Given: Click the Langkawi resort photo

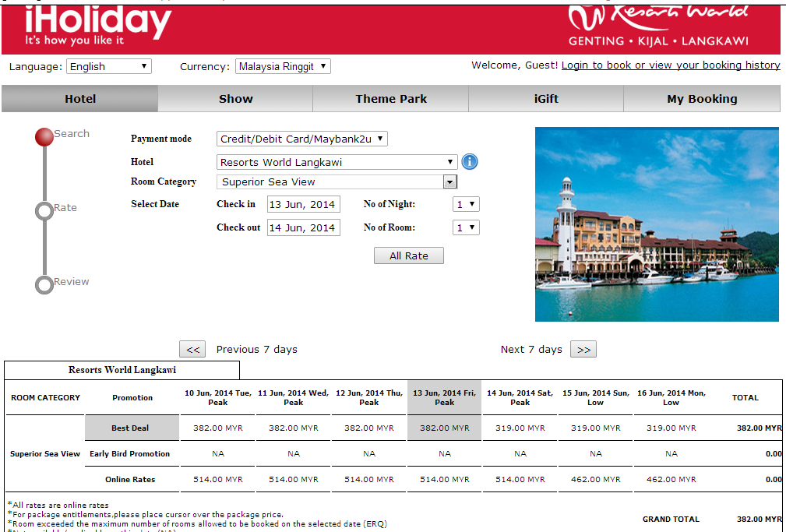Looking at the screenshot, I should (657, 224).
